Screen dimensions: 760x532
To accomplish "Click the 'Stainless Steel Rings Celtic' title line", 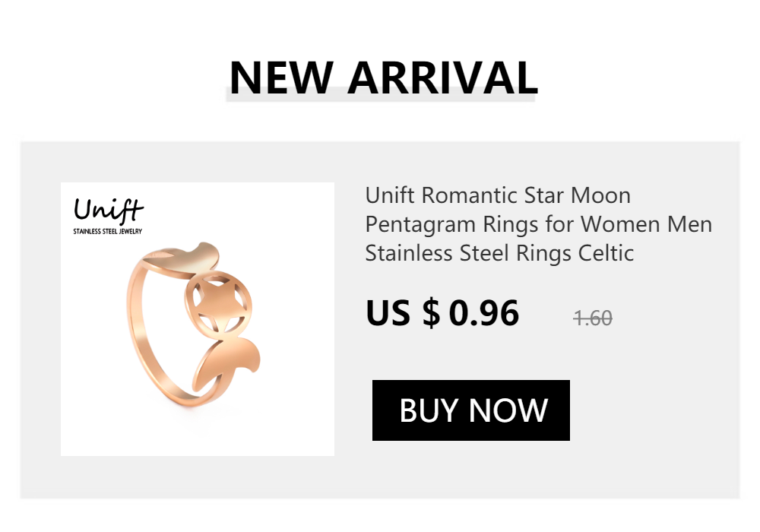I will click(x=499, y=252).
